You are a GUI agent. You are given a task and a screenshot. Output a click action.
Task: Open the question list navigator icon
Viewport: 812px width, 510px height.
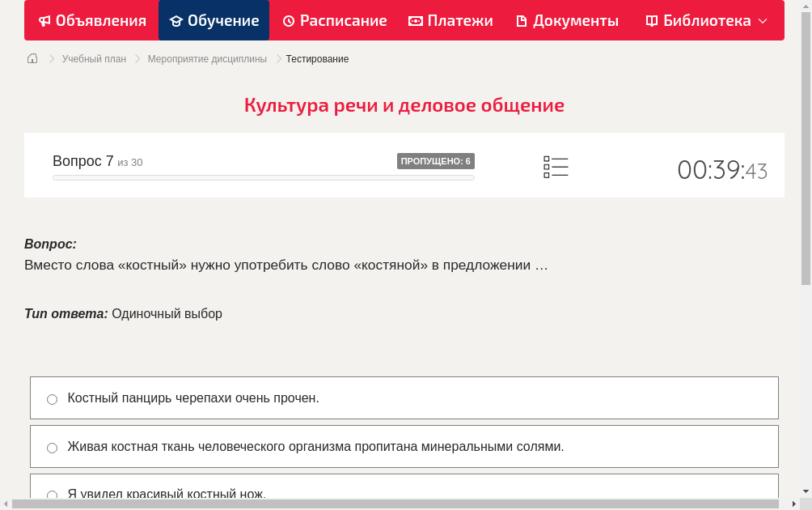(x=556, y=165)
